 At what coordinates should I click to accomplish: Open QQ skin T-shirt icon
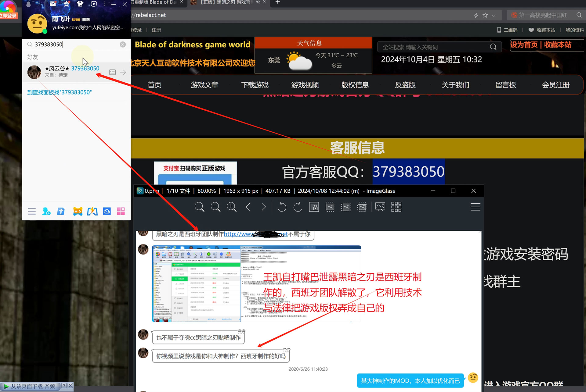point(80,4)
